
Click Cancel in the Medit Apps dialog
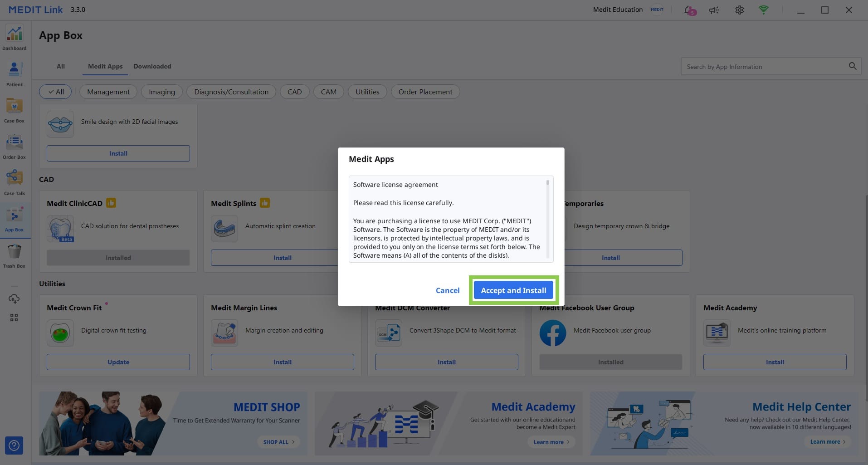click(448, 290)
